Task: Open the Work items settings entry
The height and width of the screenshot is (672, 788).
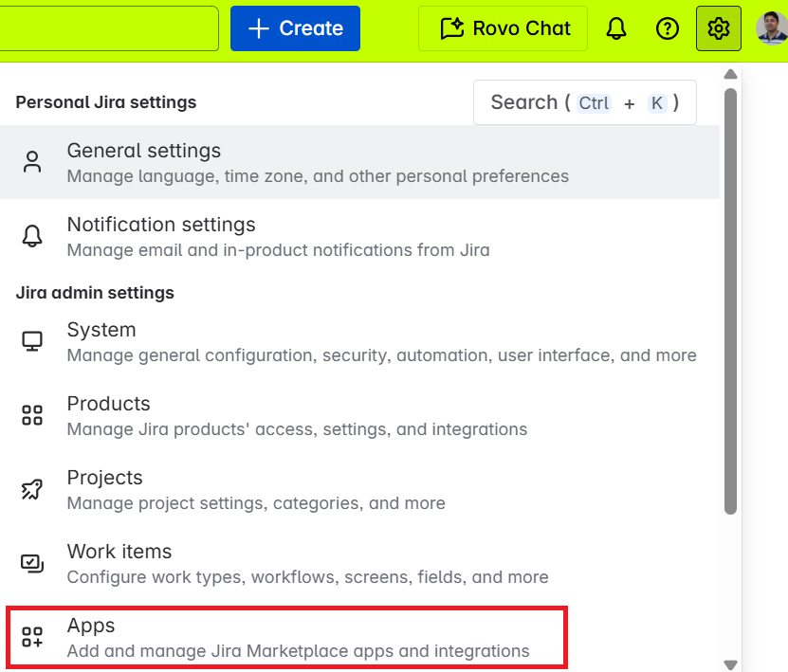Action: pyautogui.click(x=119, y=552)
